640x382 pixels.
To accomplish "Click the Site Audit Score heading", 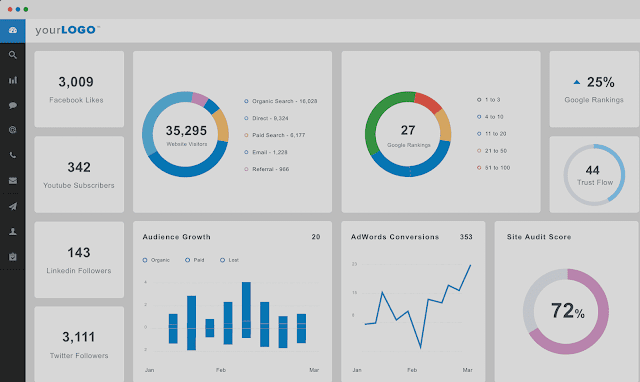I will coord(539,237).
